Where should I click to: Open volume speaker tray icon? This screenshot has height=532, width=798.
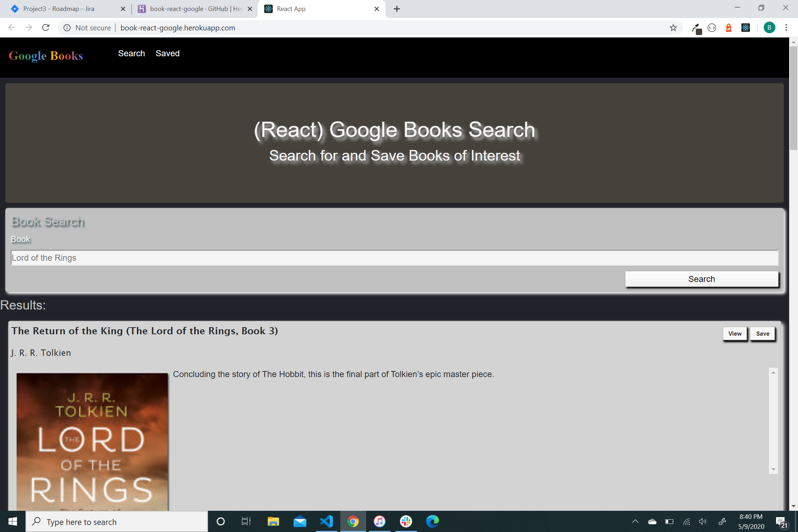pyautogui.click(x=703, y=521)
